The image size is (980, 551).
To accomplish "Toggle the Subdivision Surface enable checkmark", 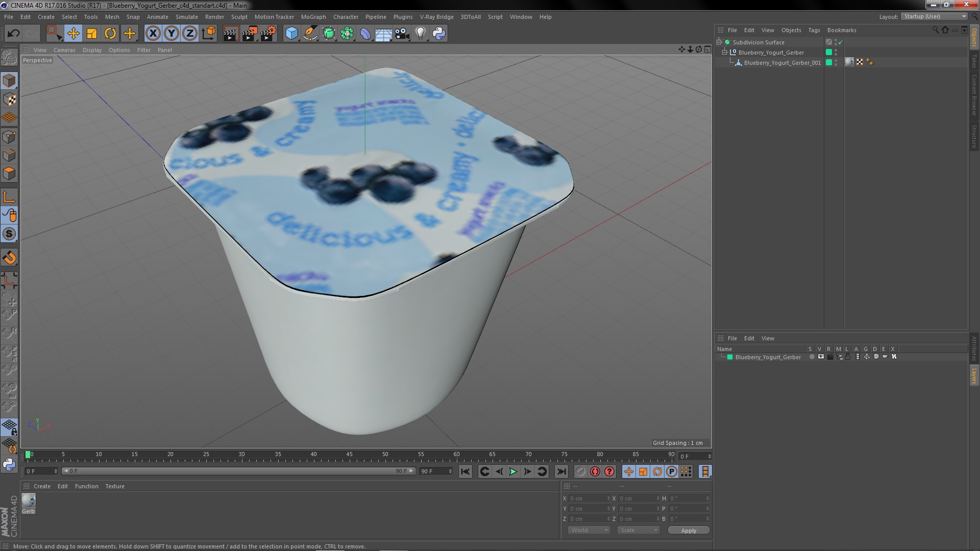I will point(841,42).
